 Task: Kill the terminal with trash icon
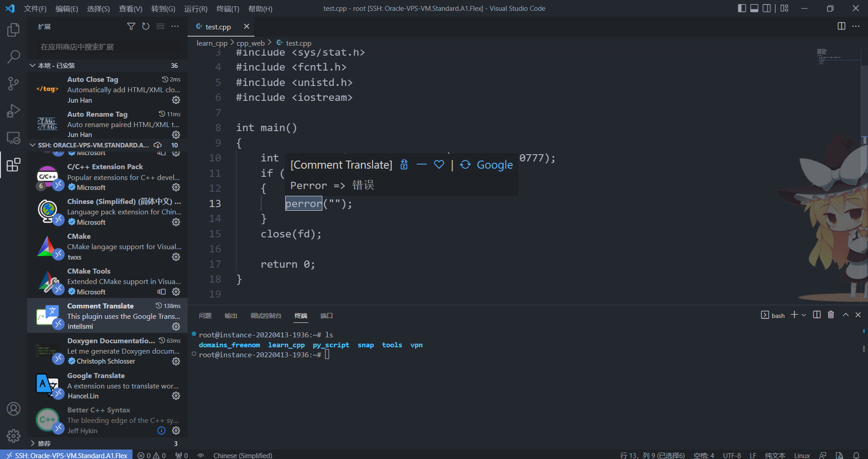(x=831, y=315)
